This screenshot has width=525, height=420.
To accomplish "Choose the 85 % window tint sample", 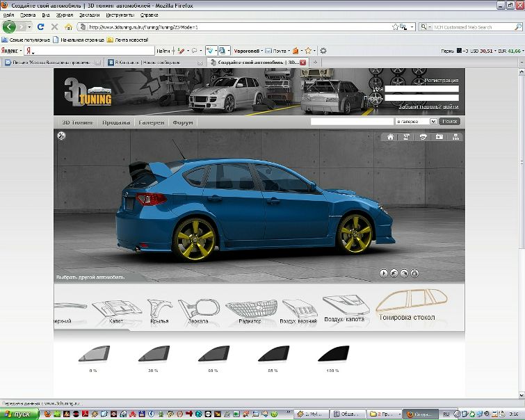I will [273, 358].
